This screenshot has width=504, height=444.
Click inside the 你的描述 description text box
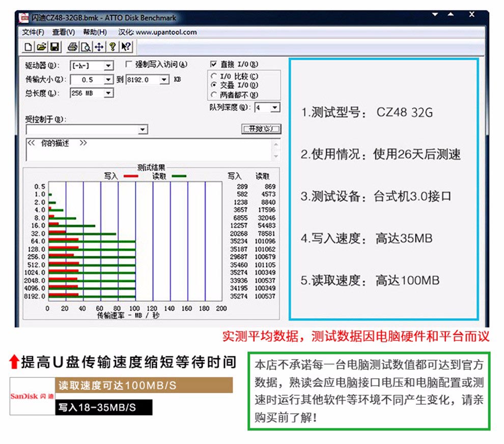(149, 150)
